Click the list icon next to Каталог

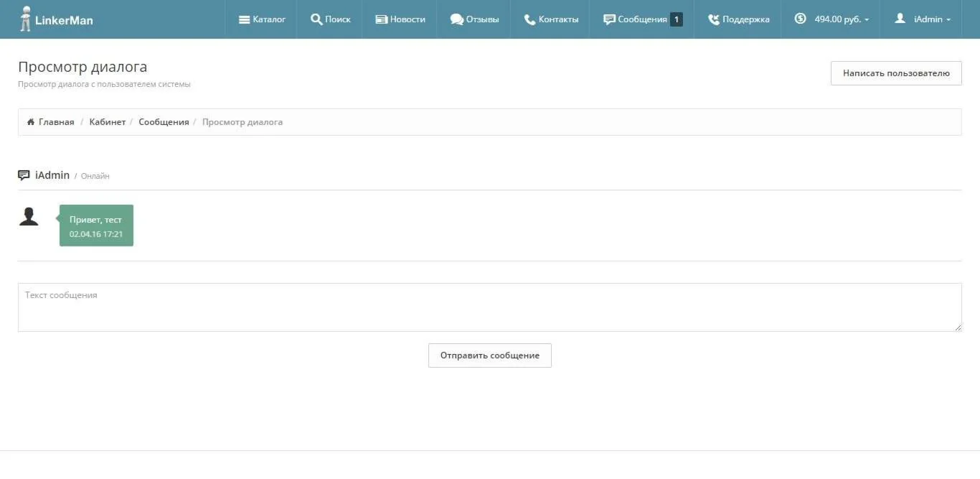(x=245, y=19)
